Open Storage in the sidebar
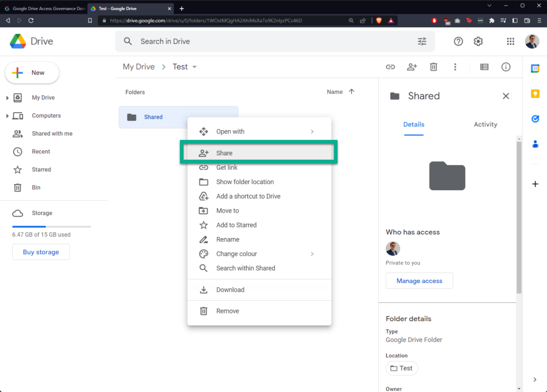Viewport: 547px width, 392px height. pyautogui.click(x=42, y=213)
